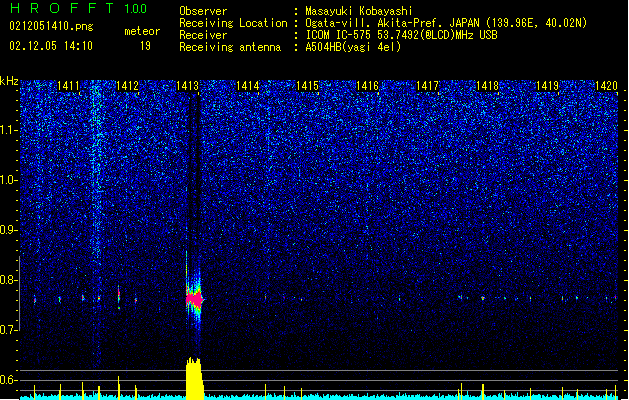The image size is (629, 400).
Task: Click the A504HB(yagi 4el) antenna text
Action: tap(353, 47)
